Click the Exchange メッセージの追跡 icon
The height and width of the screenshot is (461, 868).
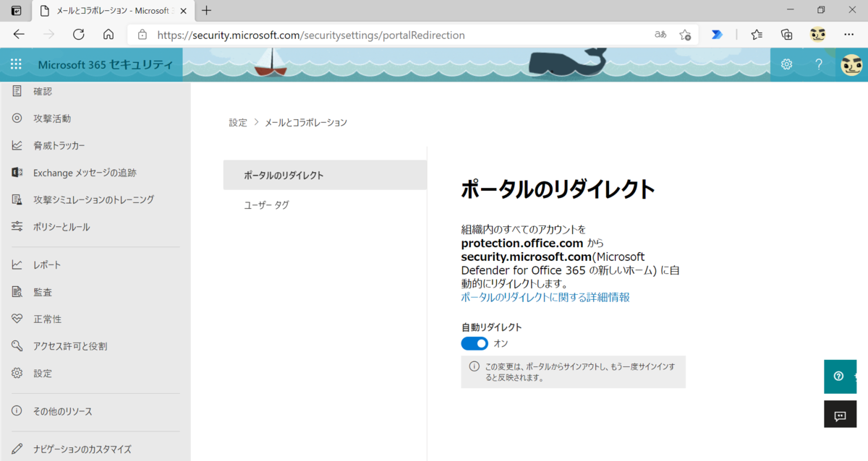click(17, 173)
